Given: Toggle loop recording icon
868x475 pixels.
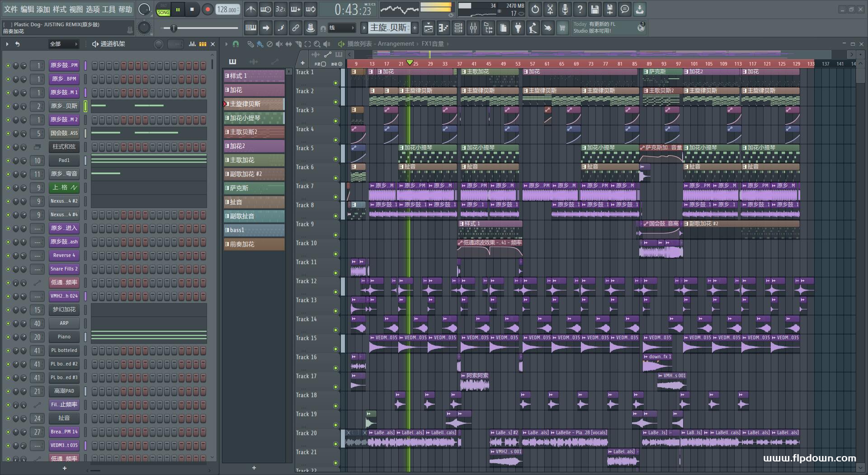Looking at the screenshot, I should [311, 9].
